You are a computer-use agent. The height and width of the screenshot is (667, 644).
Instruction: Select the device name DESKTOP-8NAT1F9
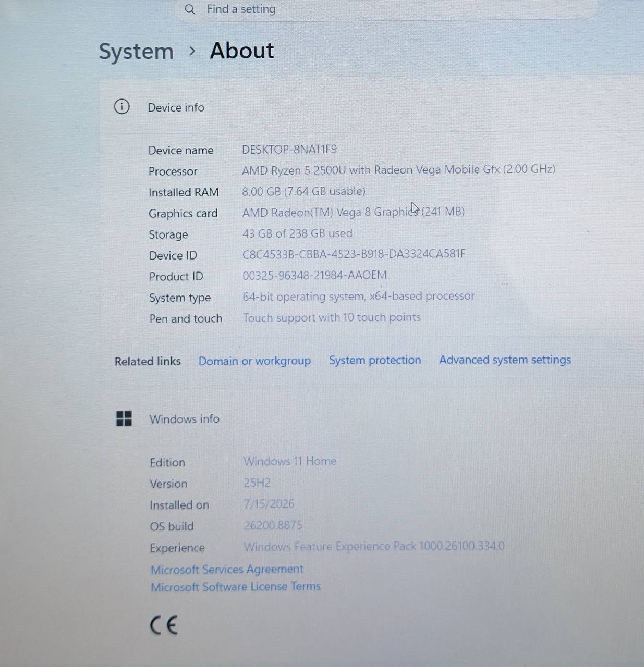pos(289,150)
